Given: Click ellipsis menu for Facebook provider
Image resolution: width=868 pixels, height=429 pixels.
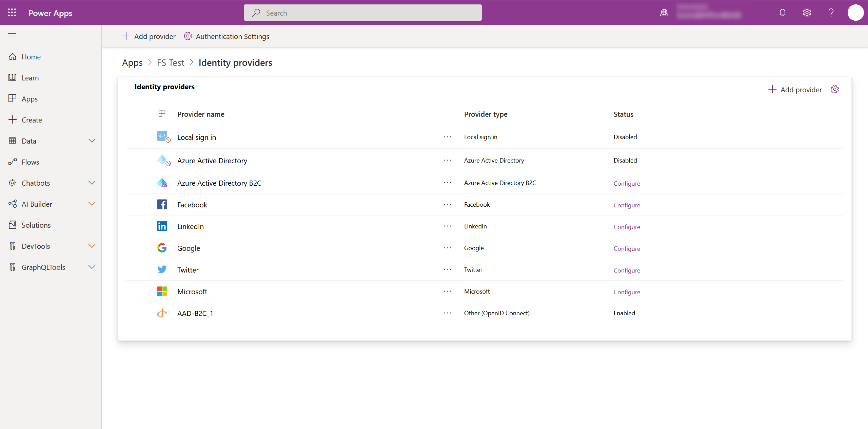Looking at the screenshot, I should 448,204.
